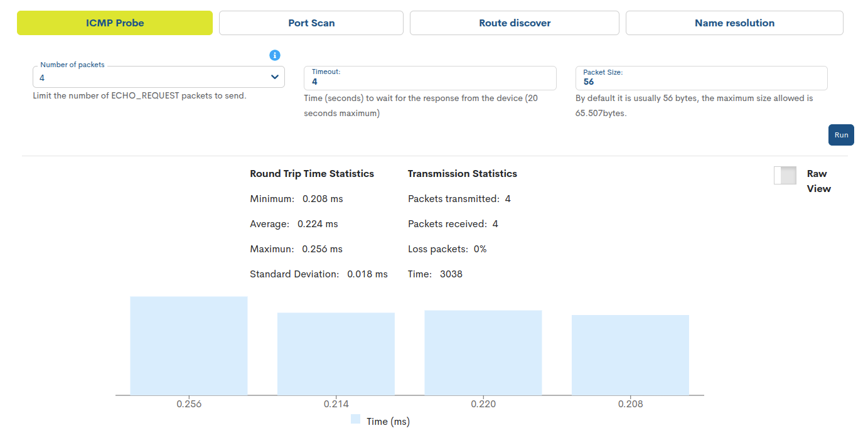Click the Run button

point(841,135)
